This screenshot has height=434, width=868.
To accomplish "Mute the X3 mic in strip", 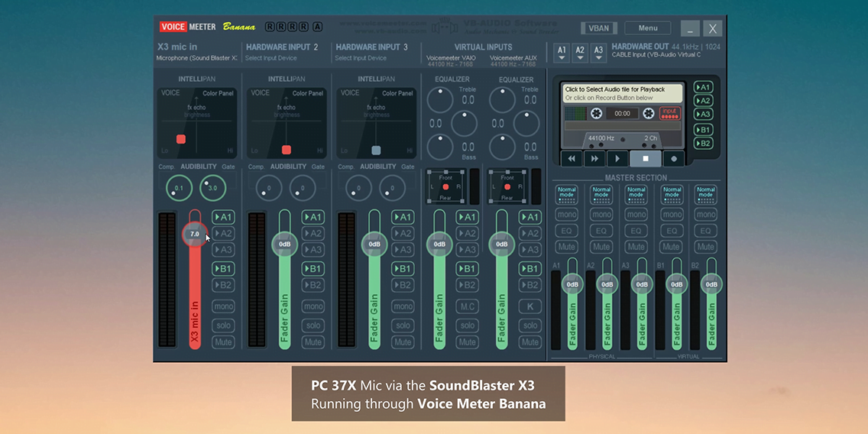I will pos(223,342).
